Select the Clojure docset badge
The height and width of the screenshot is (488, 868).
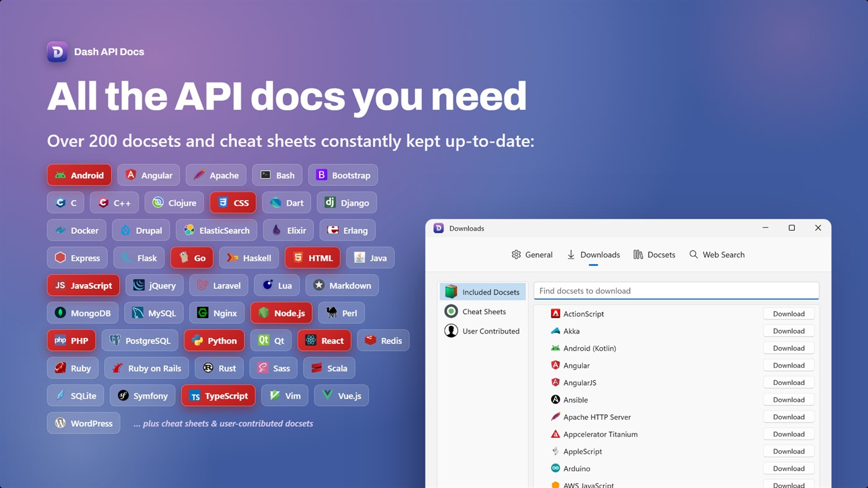174,203
